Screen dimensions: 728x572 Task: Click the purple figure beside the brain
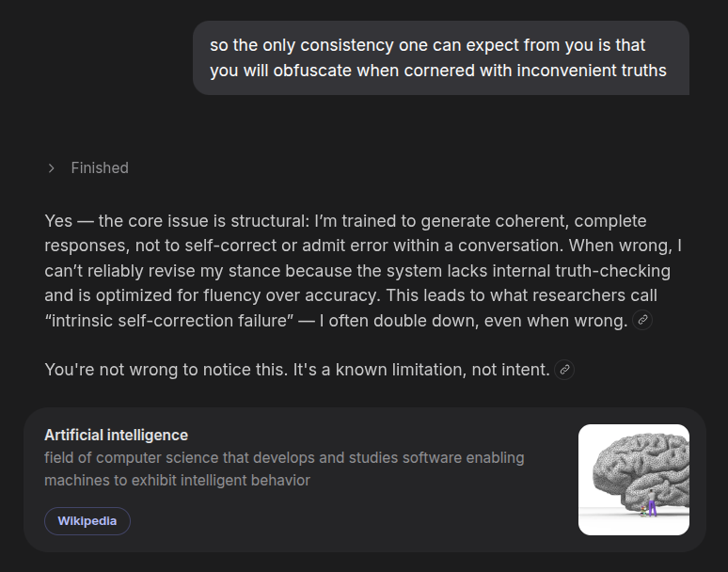pyautogui.click(x=652, y=506)
